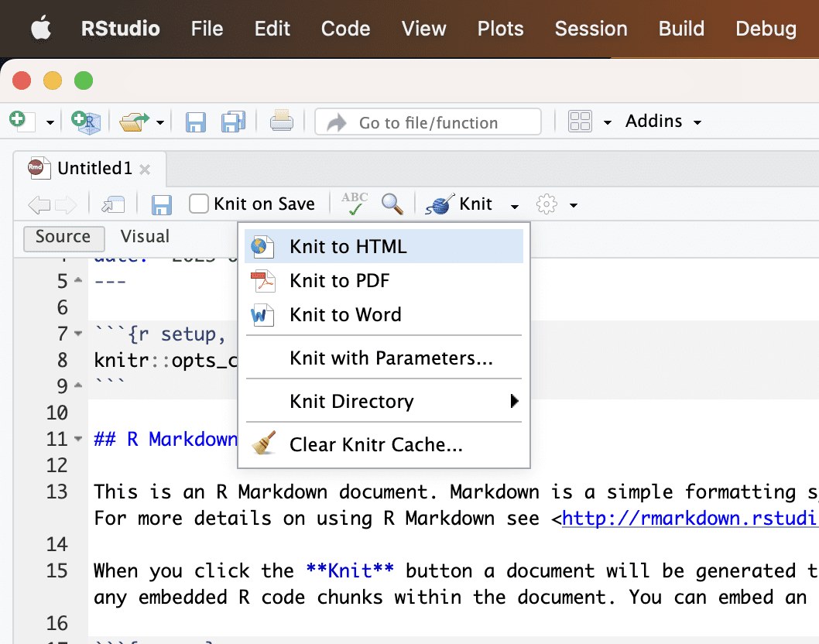Show document in new window
Viewport: 819px width, 644px height.
[113, 204]
